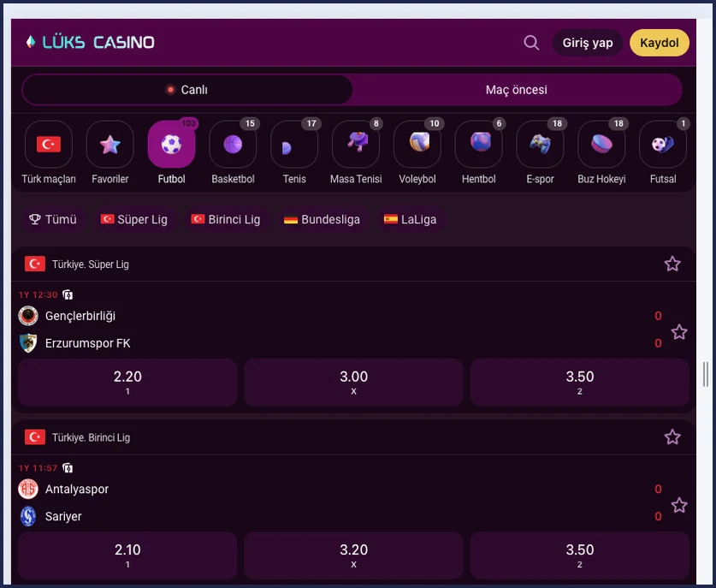
Task: Favorite the Gençlerbirliği vs Erzurumspor FK match
Action: 679,332
